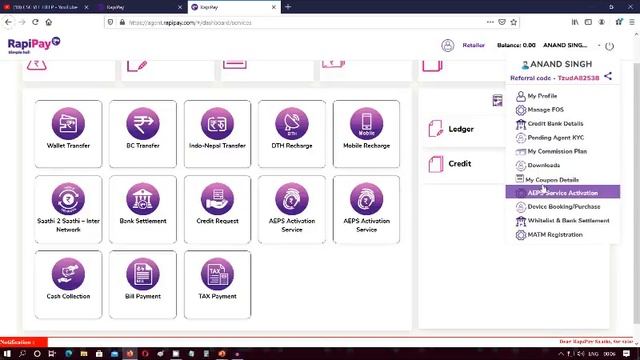Viewport: 640px width, 360px height.
Task: Click the RapiPay logo
Action: click(34, 45)
